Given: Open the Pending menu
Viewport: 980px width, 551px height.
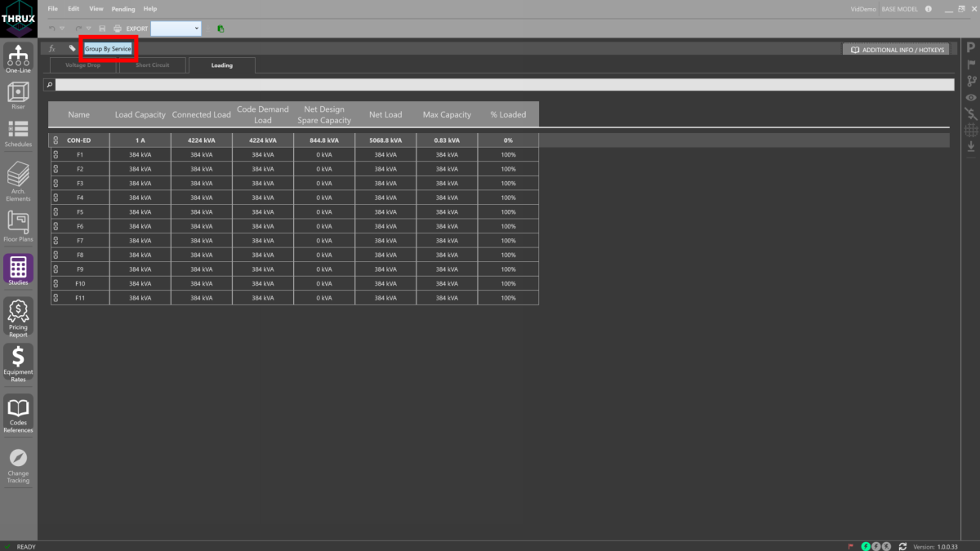Looking at the screenshot, I should click(123, 9).
